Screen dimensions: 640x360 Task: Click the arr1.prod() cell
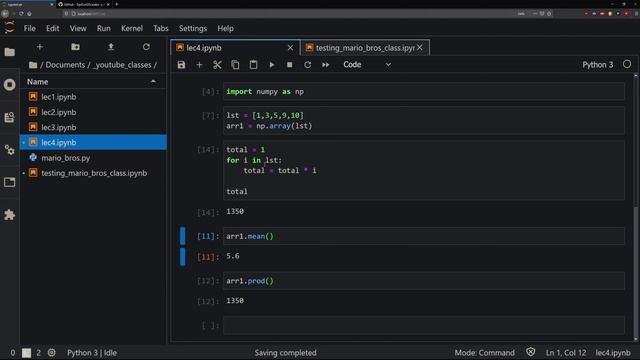424,281
